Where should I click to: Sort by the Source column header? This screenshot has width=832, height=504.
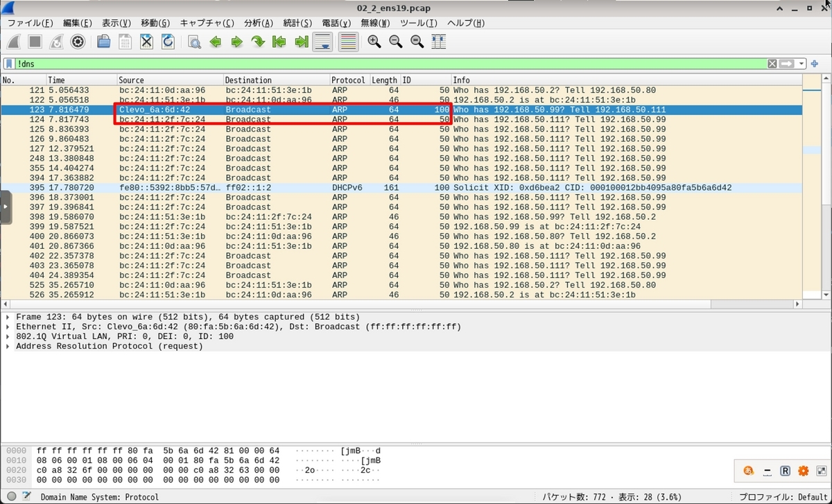(x=170, y=80)
